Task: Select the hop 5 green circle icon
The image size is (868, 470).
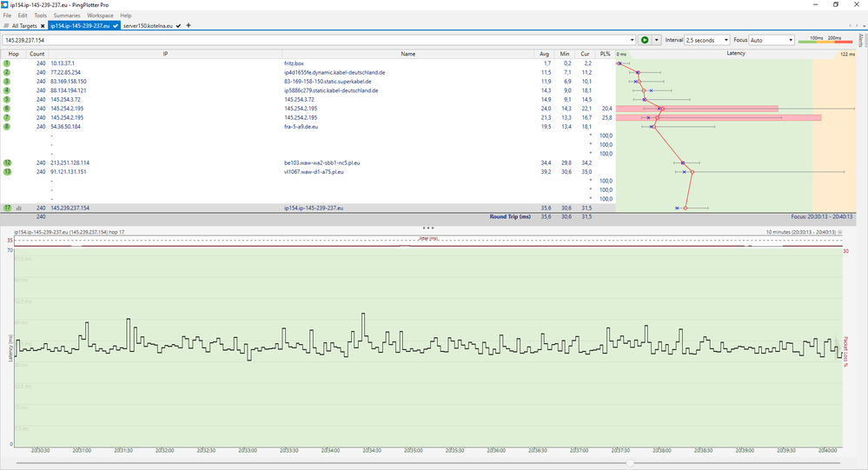Action: pyautogui.click(x=7, y=100)
